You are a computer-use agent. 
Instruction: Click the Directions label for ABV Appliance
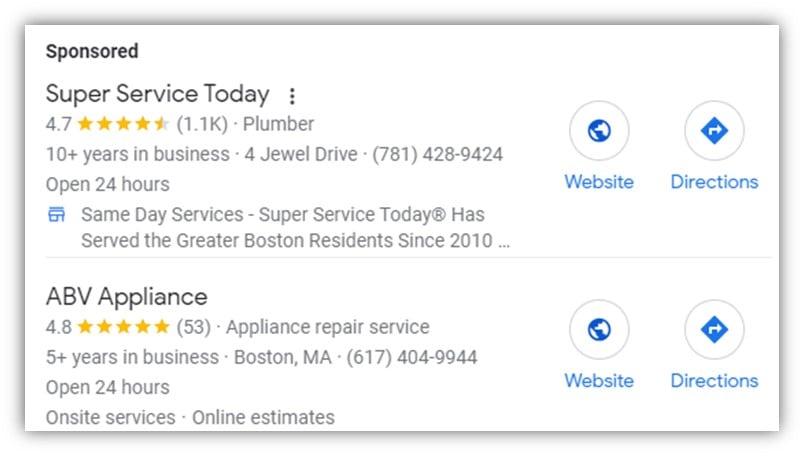[x=714, y=381]
